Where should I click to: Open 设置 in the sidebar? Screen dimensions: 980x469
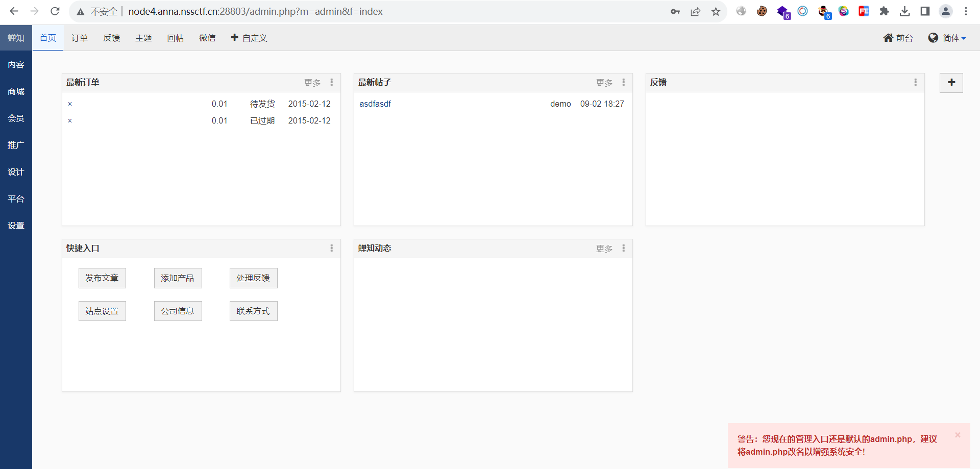coord(16,226)
